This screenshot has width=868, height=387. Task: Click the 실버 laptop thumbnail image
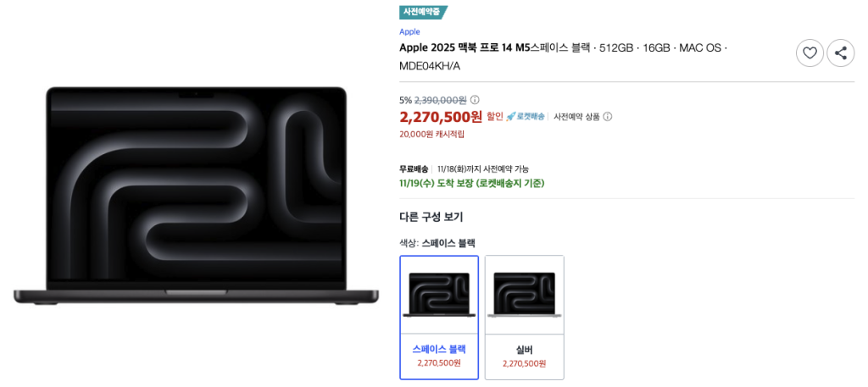click(x=524, y=294)
